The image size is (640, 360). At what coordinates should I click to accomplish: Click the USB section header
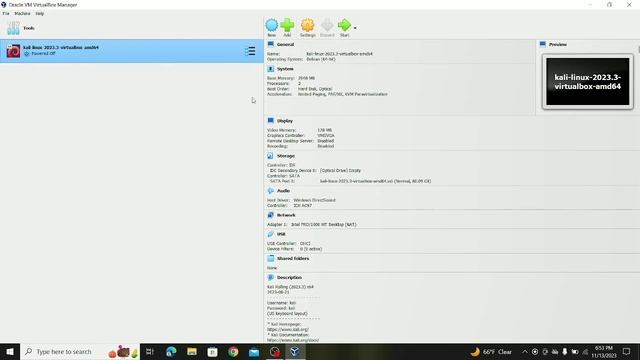point(281,234)
